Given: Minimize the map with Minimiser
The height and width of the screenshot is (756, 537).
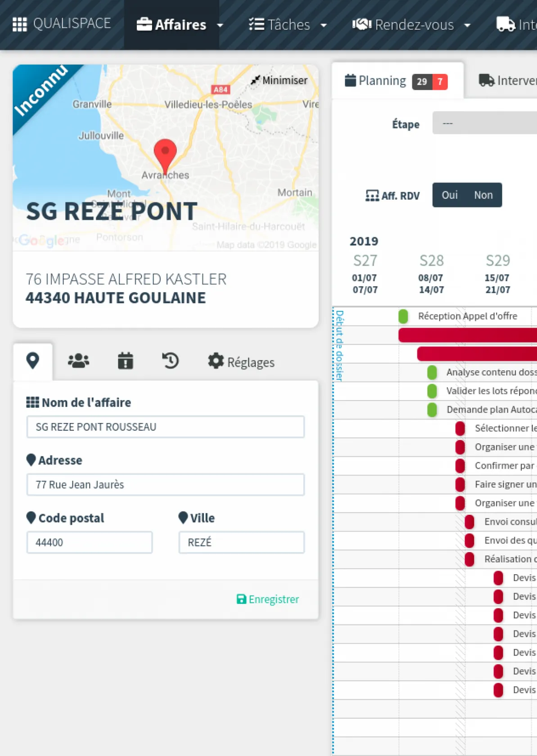Looking at the screenshot, I should pos(279,81).
